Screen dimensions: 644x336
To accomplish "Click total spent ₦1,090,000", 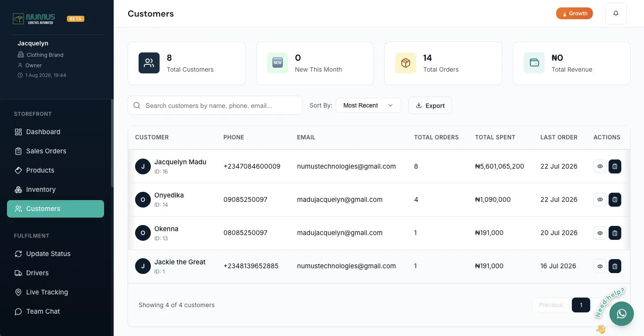I will 493,200.
